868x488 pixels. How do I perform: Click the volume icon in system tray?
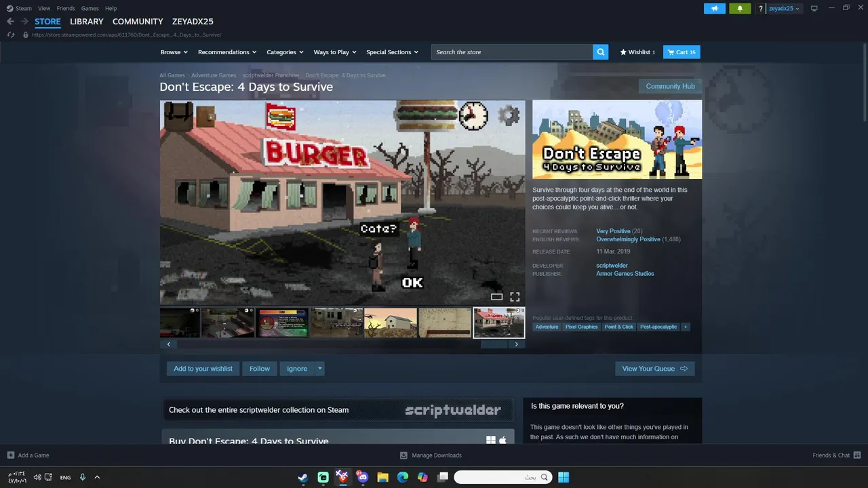tap(37, 477)
